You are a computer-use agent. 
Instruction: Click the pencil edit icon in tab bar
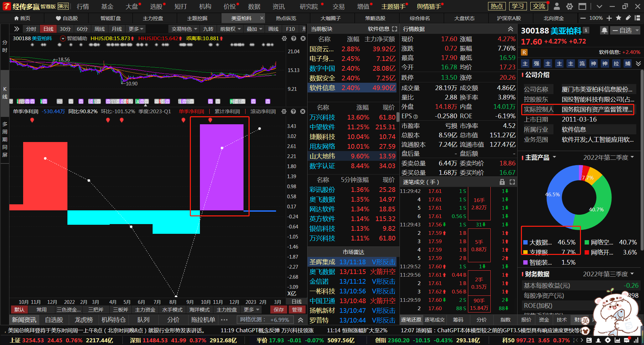coord(628,18)
